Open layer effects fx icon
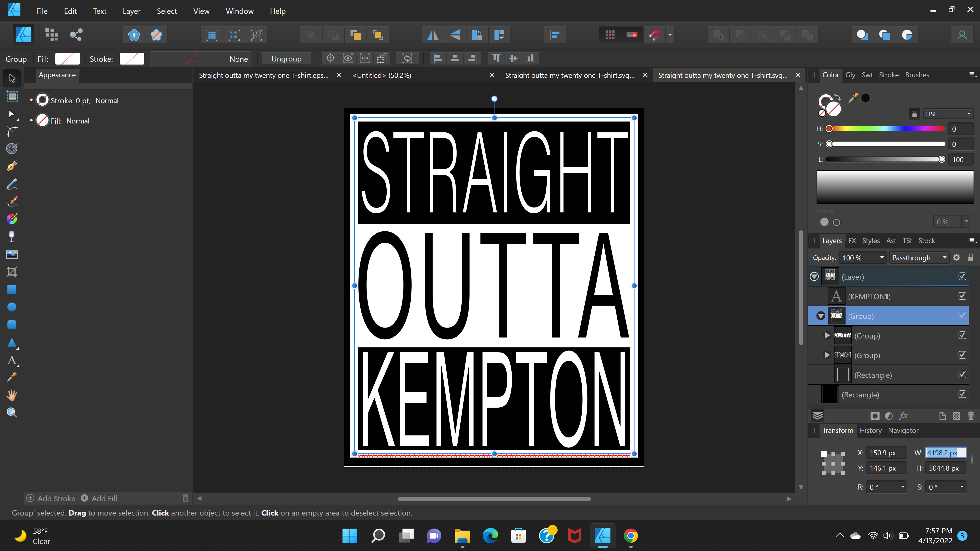The width and height of the screenshot is (980, 551). pos(903,416)
